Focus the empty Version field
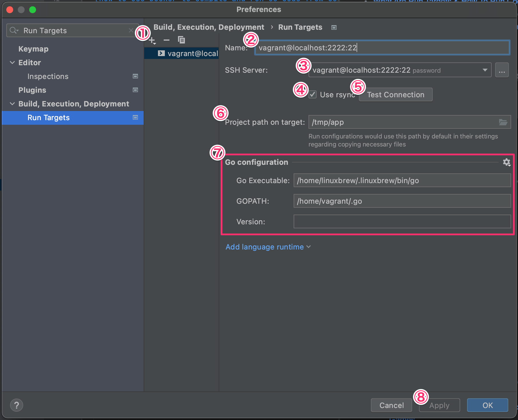Viewport: 518px width, 420px height. [x=402, y=222]
